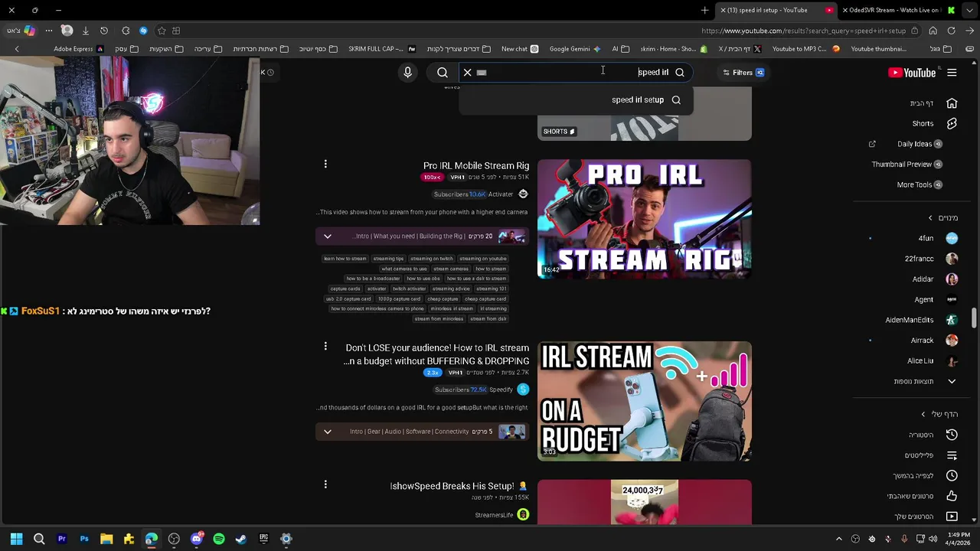The image size is (980, 551).
Task: Reload the page with refresh icon
Action: (x=951, y=31)
